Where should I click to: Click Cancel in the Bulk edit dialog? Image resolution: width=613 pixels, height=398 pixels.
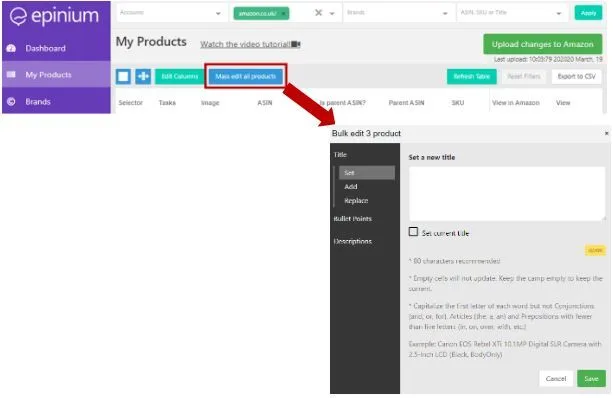(x=556, y=378)
